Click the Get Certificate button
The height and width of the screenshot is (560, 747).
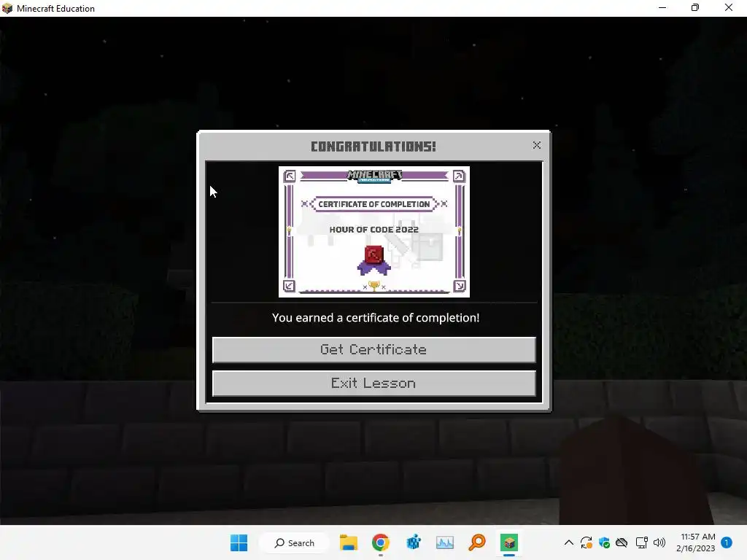pos(374,349)
